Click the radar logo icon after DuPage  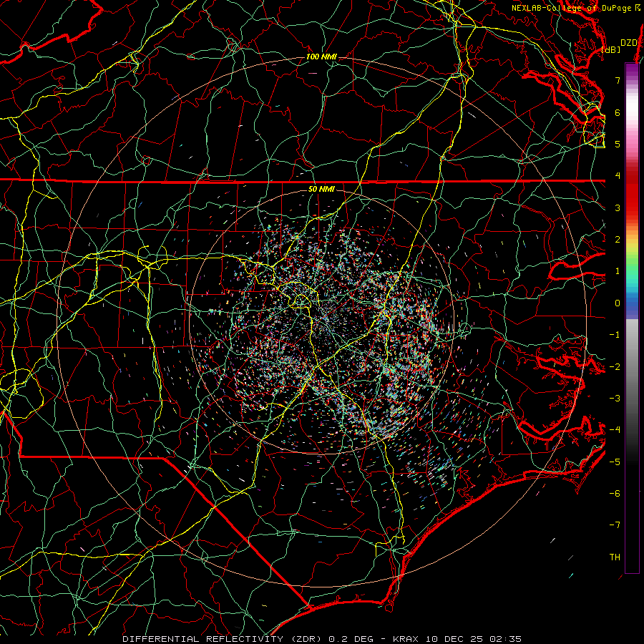[x=638, y=8]
